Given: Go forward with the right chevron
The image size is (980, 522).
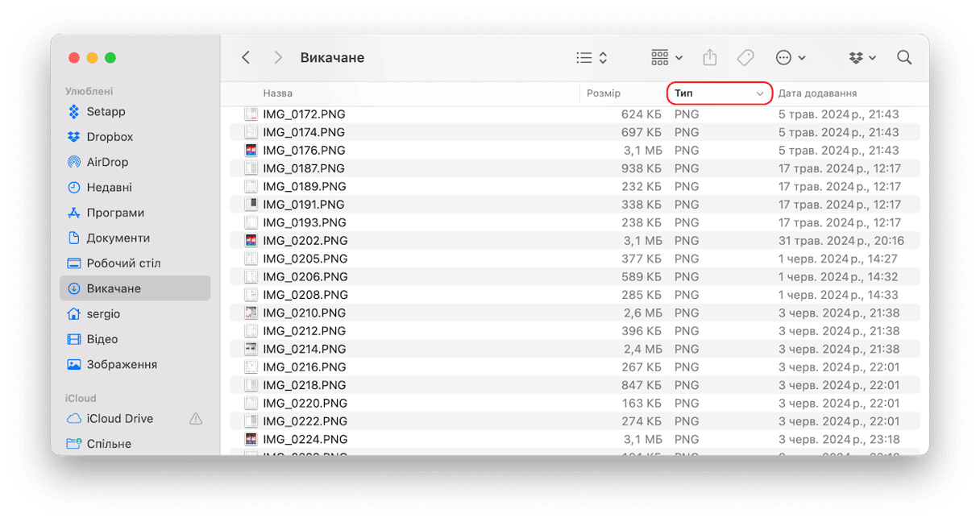Looking at the screenshot, I should (278, 57).
